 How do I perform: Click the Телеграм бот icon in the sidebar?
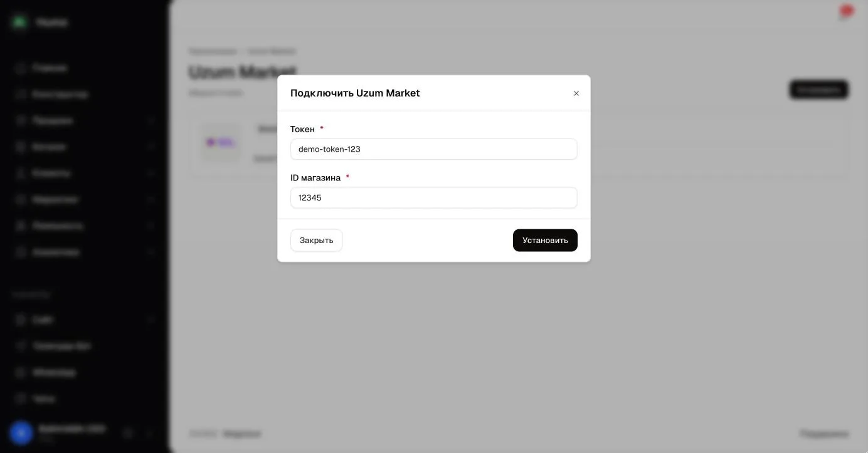21,346
